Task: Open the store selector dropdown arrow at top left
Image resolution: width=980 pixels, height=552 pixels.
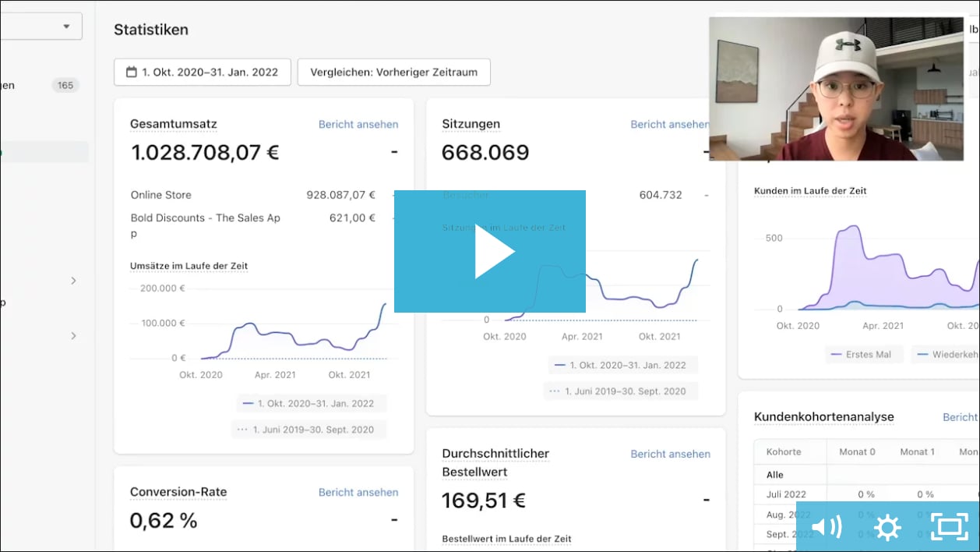Action: click(66, 26)
